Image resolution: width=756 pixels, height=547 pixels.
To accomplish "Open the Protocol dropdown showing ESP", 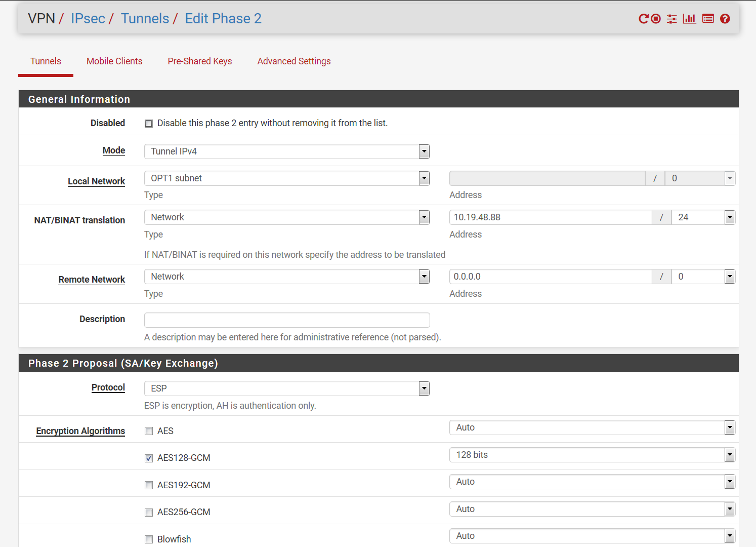I will coord(287,388).
